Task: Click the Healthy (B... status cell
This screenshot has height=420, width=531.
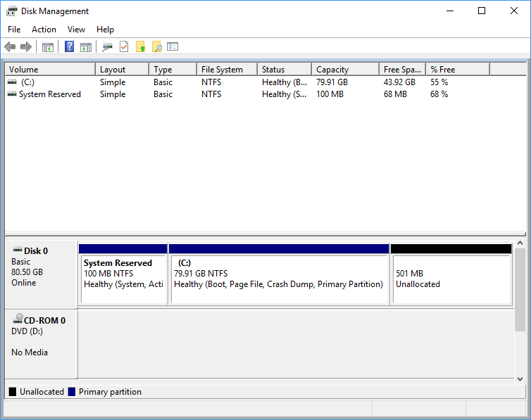Action: (x=285, y=82)
